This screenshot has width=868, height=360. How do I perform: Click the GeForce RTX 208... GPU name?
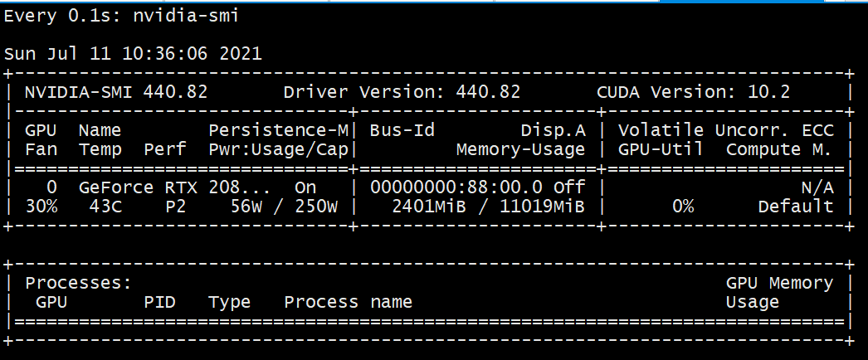174,187
